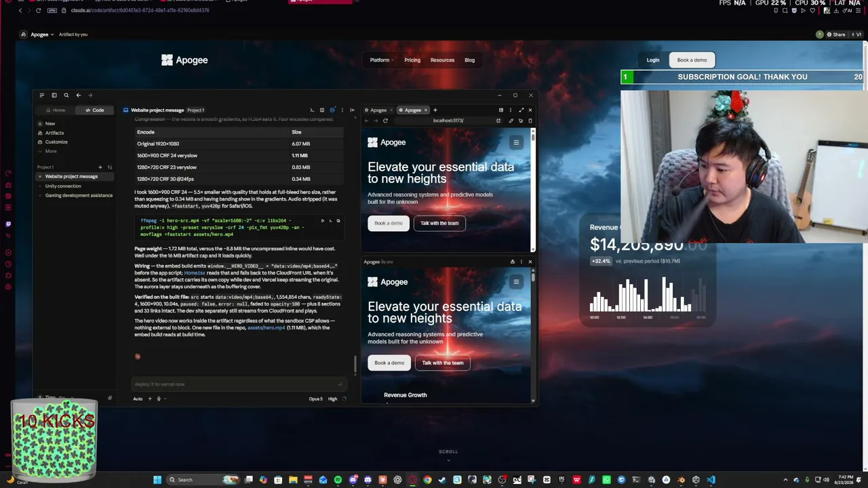Select the Website project message chat

tap(75, 176)
